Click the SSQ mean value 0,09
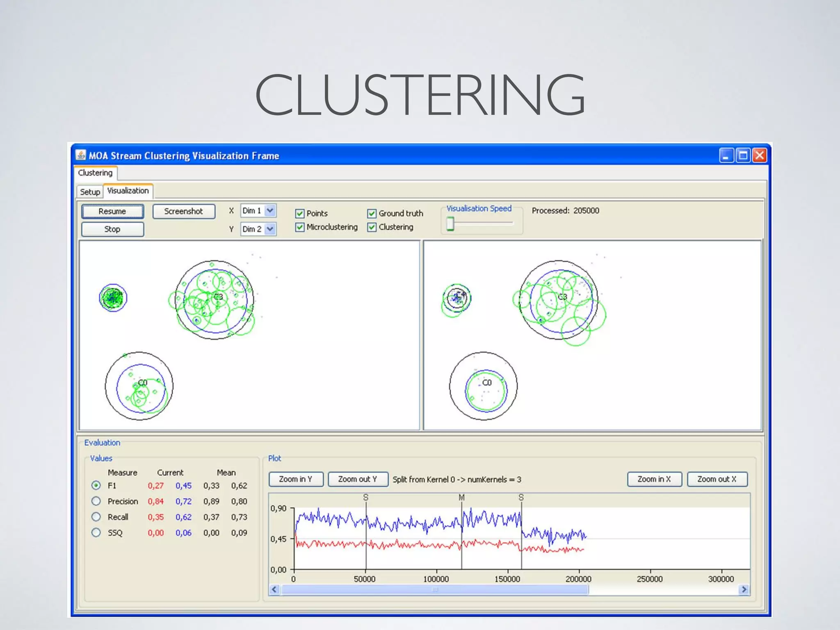Image resolution: width=840 pixels, height=630 pixels. click(x=239, y=533)
